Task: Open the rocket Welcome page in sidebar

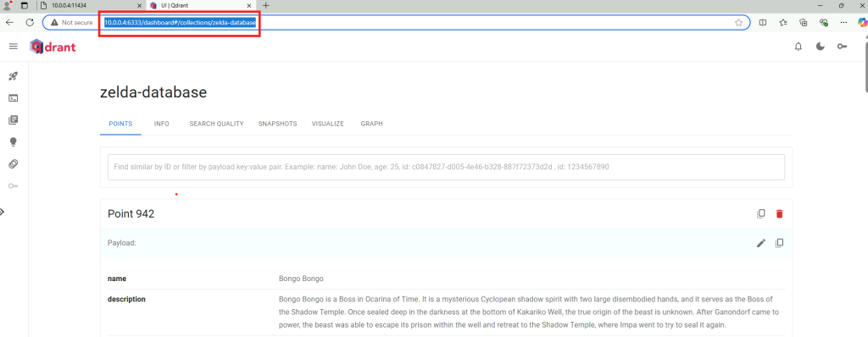Action: [x=14, y=76]
